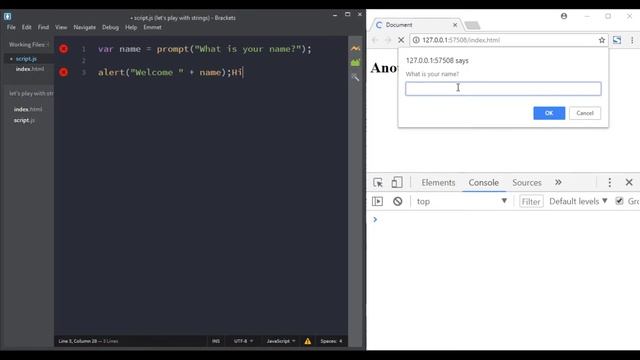Show the console sidebar in DevTools

click(x=377, y=201)
